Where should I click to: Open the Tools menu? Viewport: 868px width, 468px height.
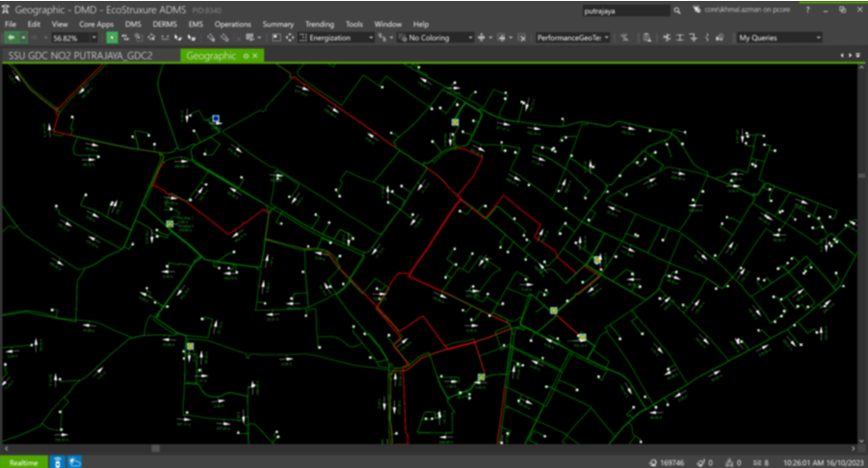click(x=355, y=24)
